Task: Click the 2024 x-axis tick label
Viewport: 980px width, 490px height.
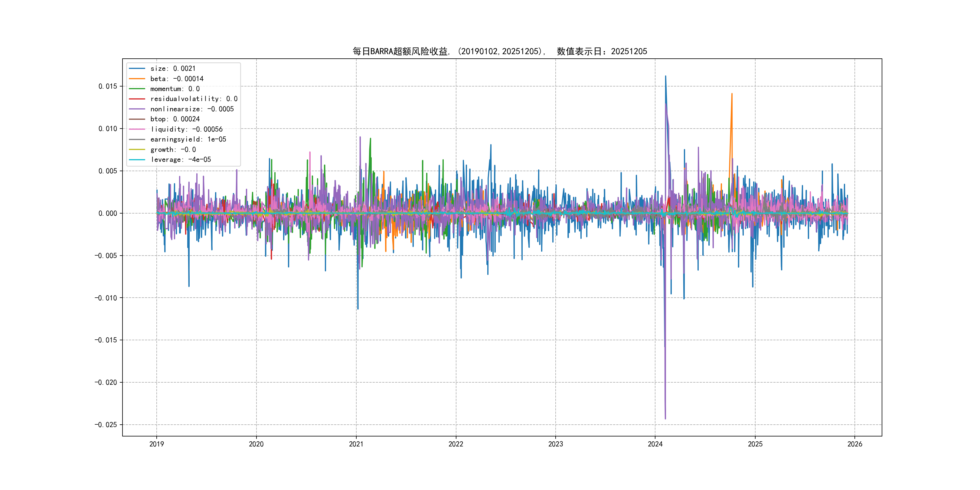Action: (655, 444)
